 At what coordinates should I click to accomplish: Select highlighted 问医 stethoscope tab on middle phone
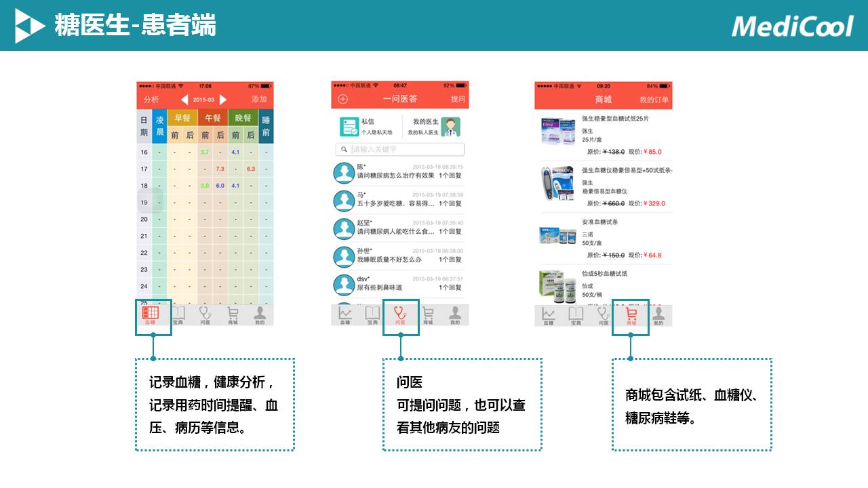400,314
